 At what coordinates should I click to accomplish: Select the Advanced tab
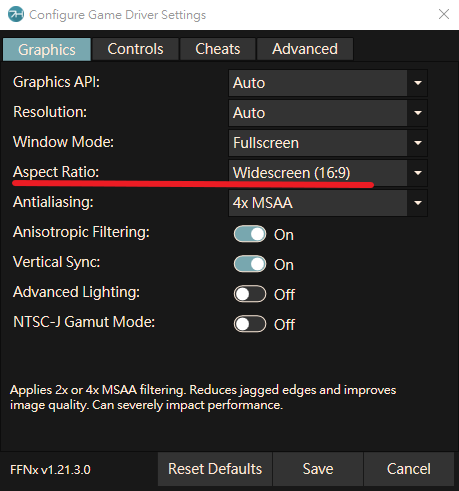pyautogui.click(x=305, y=49)
